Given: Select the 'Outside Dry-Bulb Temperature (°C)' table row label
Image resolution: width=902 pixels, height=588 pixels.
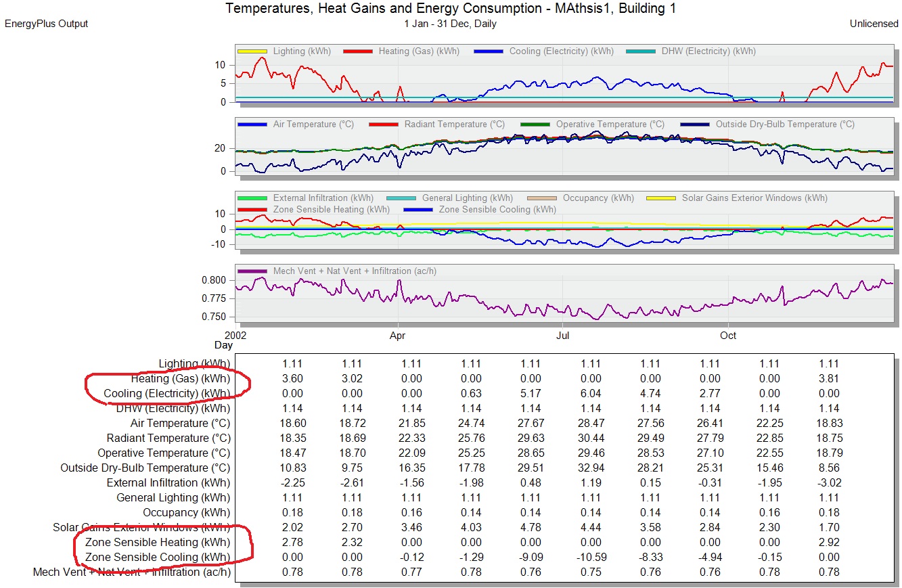Looking at the screenshot, I should click(x=145, y=468).
